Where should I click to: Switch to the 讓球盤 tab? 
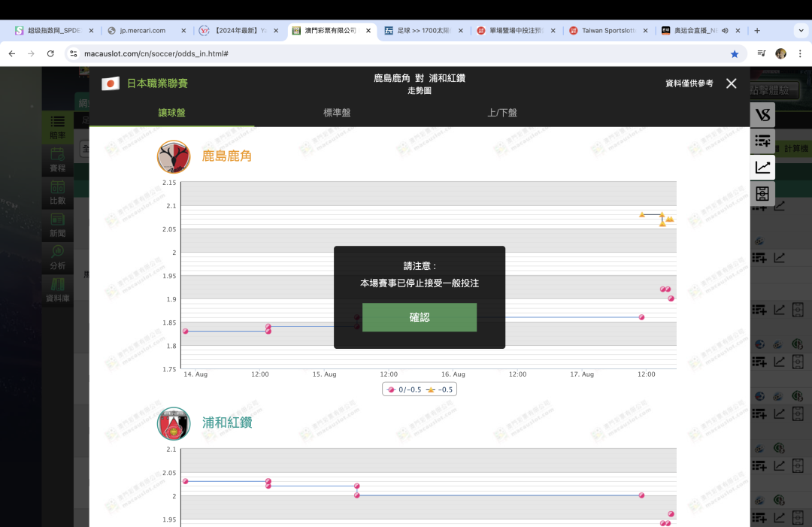(171, 112)
